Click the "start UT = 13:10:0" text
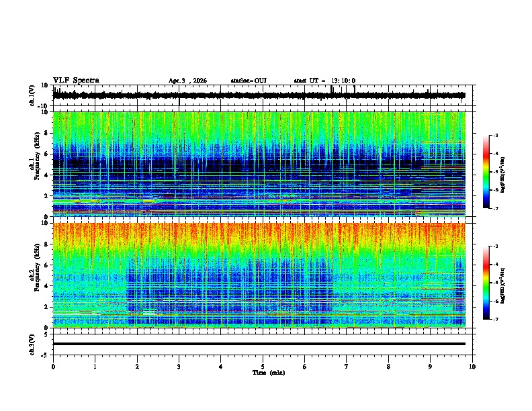Viewport: 532px width, 411px height. (324, 81)
